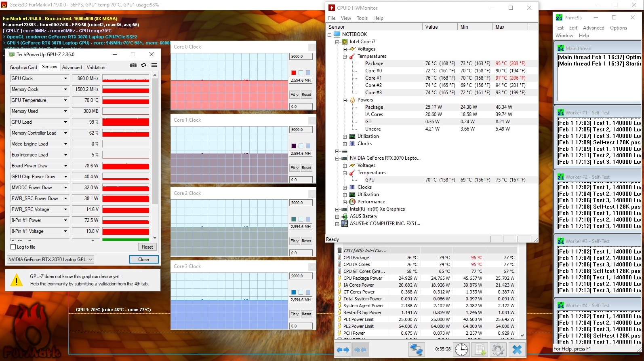Open HWMonitor Tools menu
This screenshot has height=361, width=644.
coord(362,18)
